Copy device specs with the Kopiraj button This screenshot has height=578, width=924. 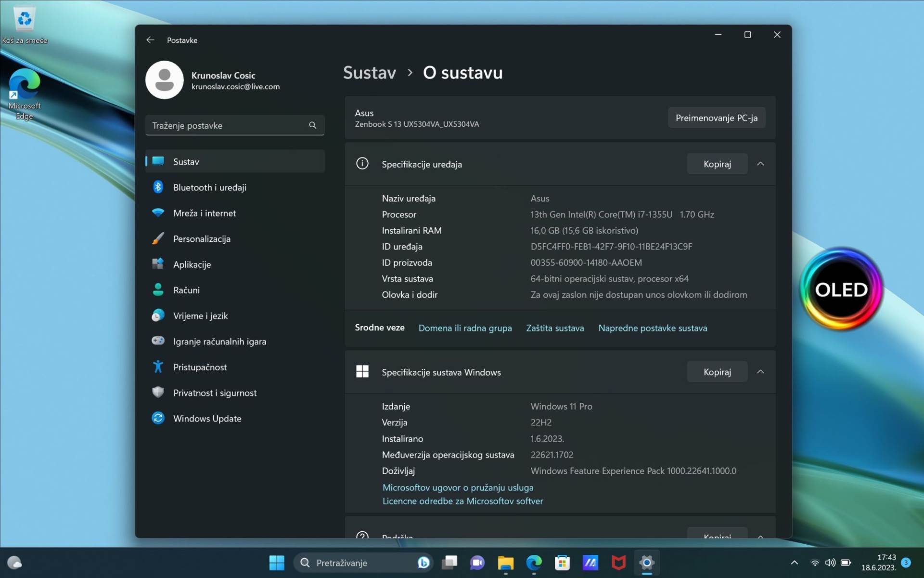point(717,164)
